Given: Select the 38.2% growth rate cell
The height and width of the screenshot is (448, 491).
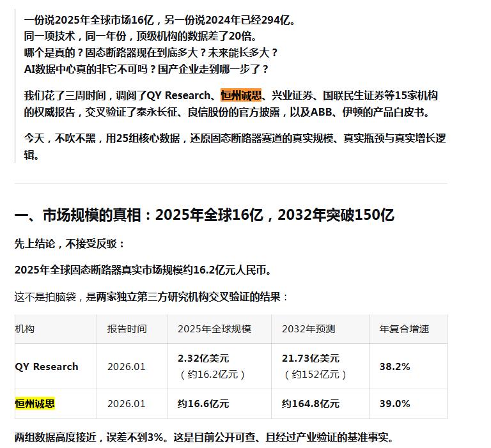Looking at the screenshot, I should coord(394,366).
